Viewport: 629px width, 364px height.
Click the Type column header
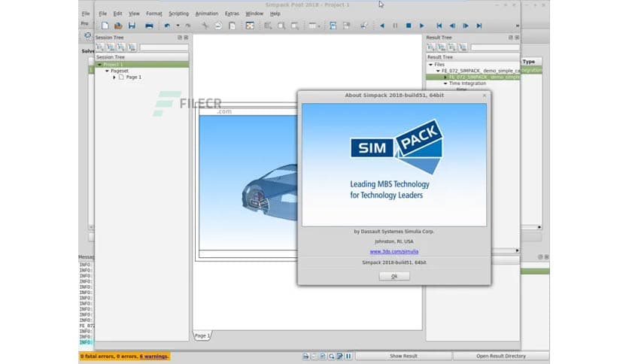pyautogui.click(x=531, y=62)
